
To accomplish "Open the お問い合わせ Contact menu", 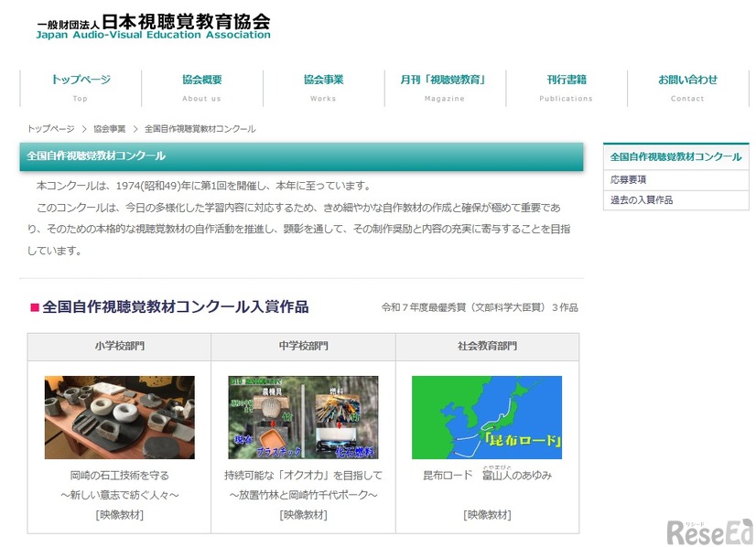I will (x=688, y=88).
